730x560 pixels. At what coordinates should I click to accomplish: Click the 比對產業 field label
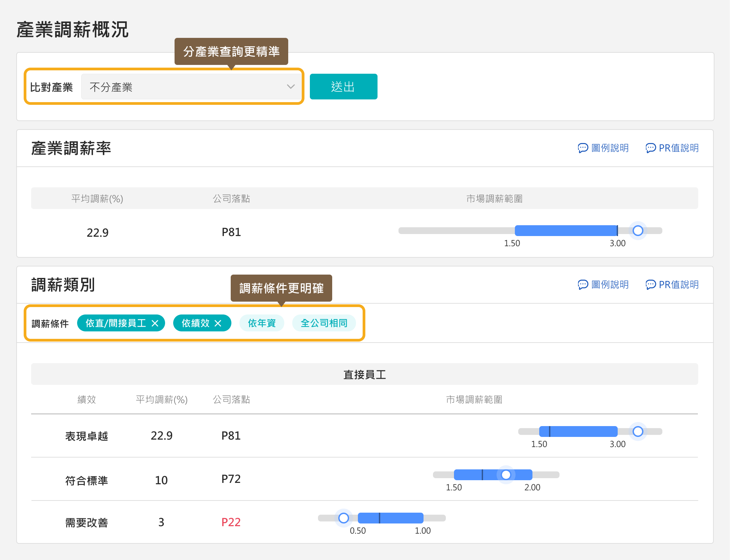[x=51, y=87]
